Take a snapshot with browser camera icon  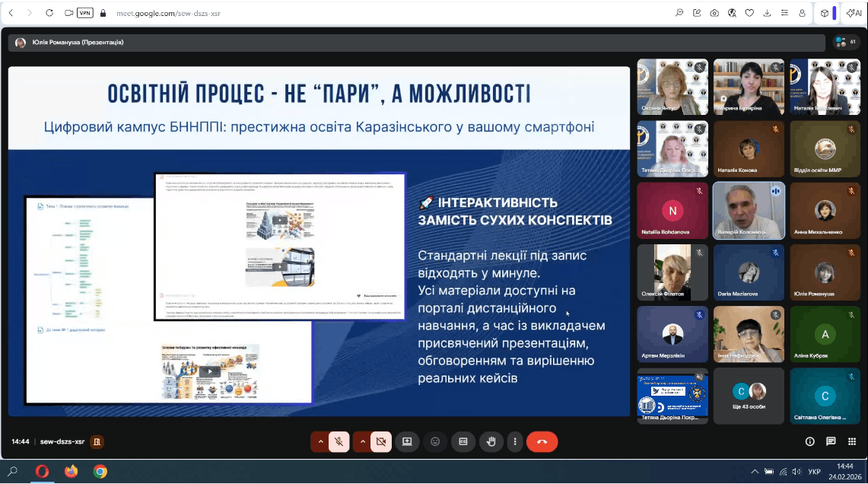[x=714, y=13]
